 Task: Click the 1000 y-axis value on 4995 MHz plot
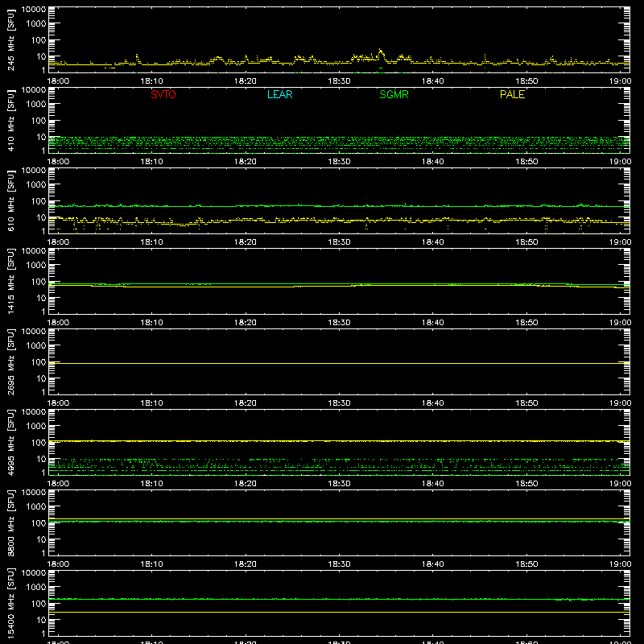pyautogui.click(x=36, y=427)
